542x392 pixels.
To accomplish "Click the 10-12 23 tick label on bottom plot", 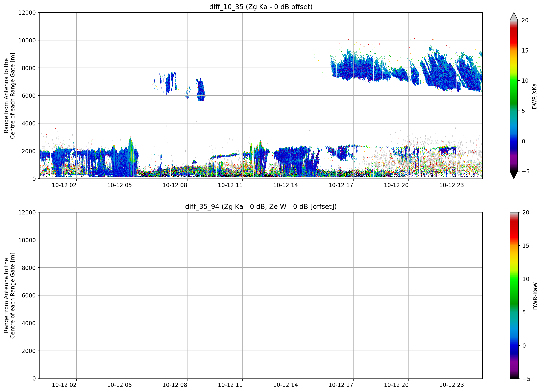I will coord(451,385).
